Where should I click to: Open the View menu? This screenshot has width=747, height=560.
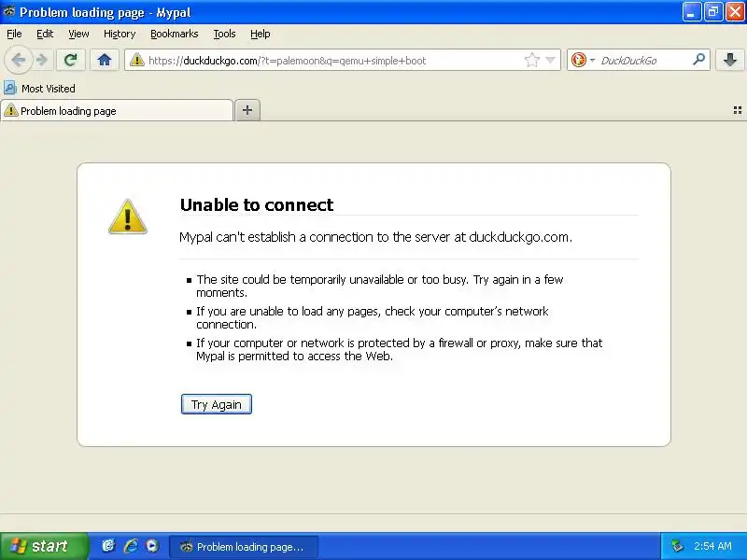click(x=78, y=34)
